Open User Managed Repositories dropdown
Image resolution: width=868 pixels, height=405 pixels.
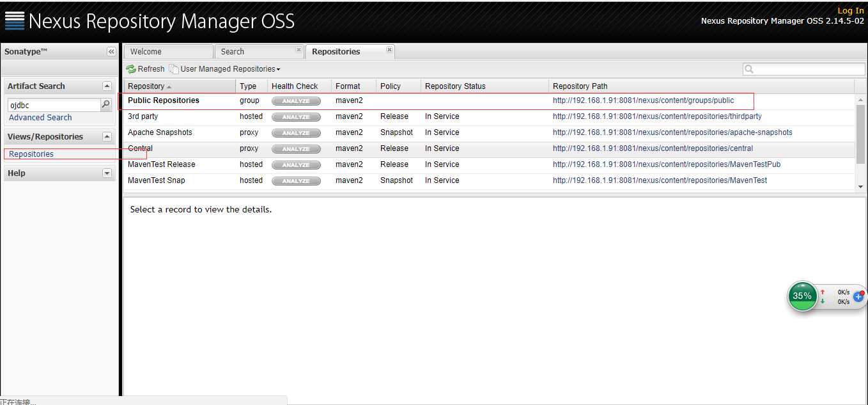point(225,69)
